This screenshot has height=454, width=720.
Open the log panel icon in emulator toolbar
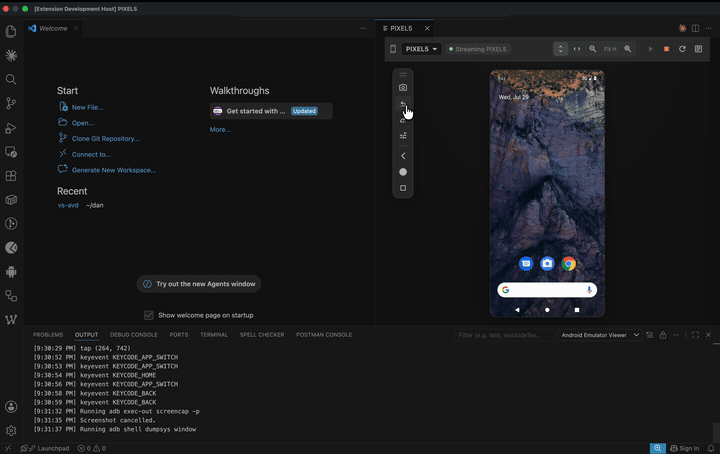pyautogui.click(x=698, y=49)
